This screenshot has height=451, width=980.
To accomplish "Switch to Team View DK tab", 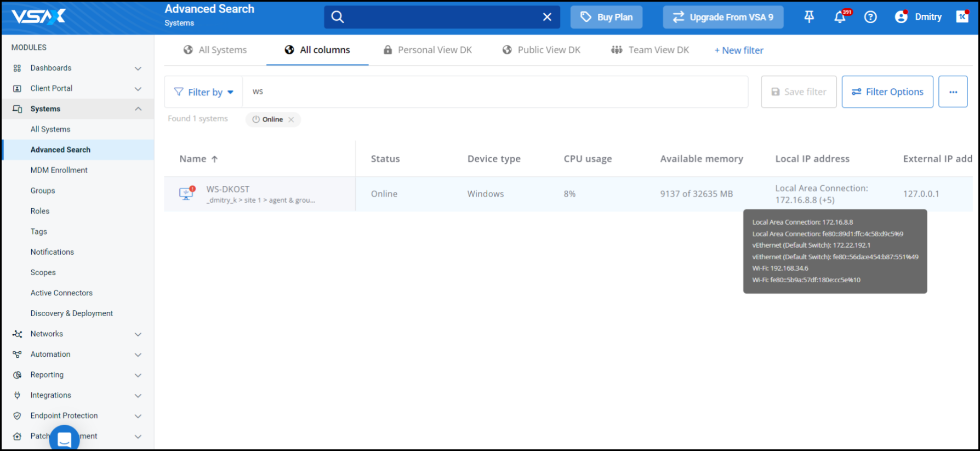I will tap(650, 50).
